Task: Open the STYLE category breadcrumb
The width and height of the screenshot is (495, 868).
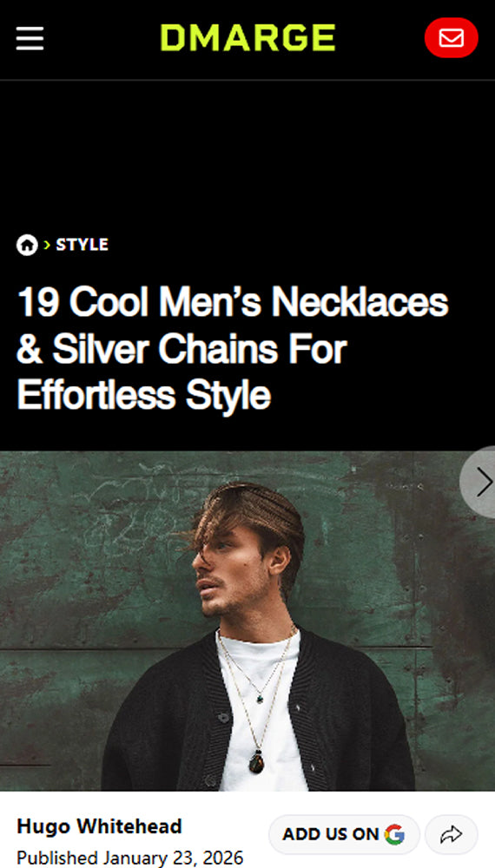Action: (x=82, y=245)
